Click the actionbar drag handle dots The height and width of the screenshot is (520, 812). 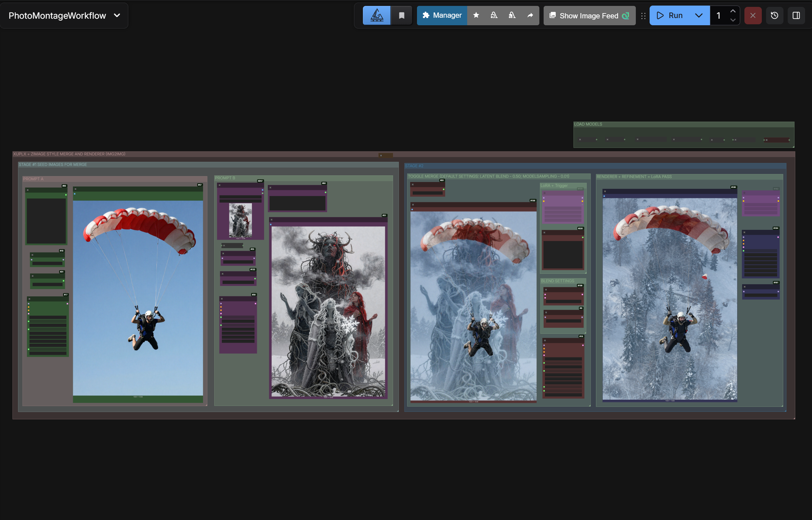click(643, 15)
